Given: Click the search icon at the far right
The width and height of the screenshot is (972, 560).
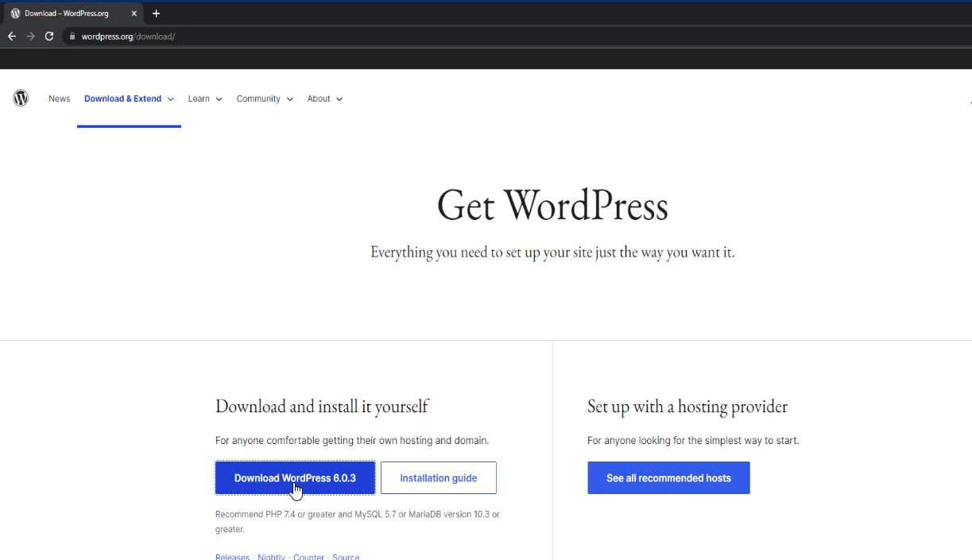Looking at the screenshot, I should pos(970,102).
